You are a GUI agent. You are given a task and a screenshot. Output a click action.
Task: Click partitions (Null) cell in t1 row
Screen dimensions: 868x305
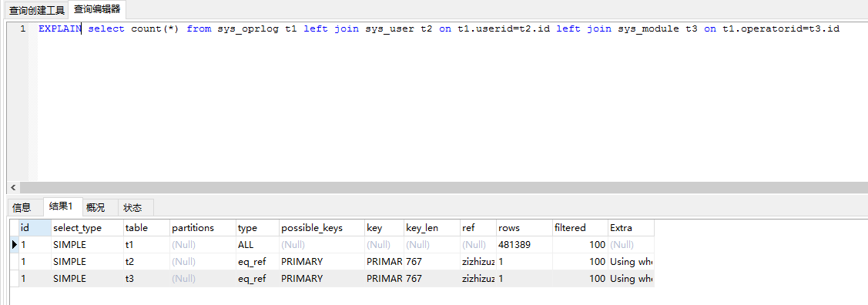point(203,245)
